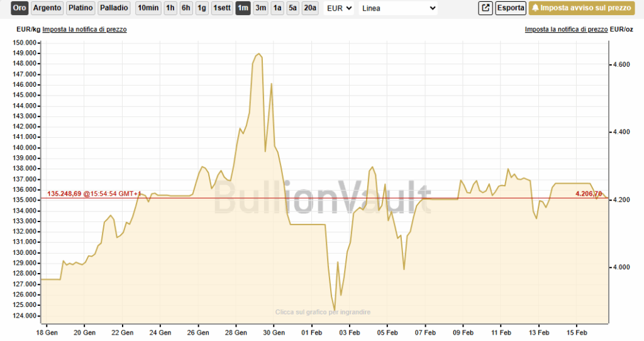Click bell icon to set price alert
Screen dimensions: 644x341
[536, 8]
